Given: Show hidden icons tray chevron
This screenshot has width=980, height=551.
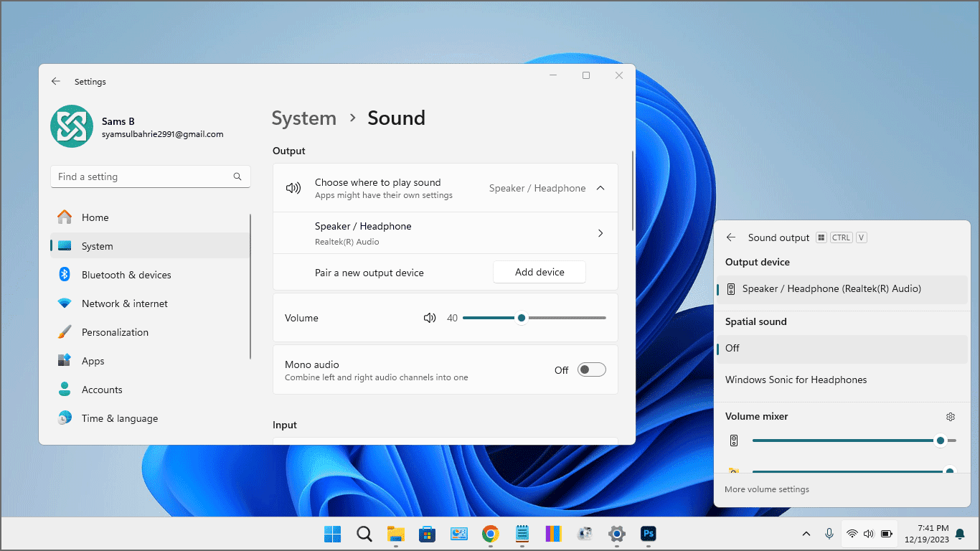Looking at the screenshot, I should pos(806,534).
